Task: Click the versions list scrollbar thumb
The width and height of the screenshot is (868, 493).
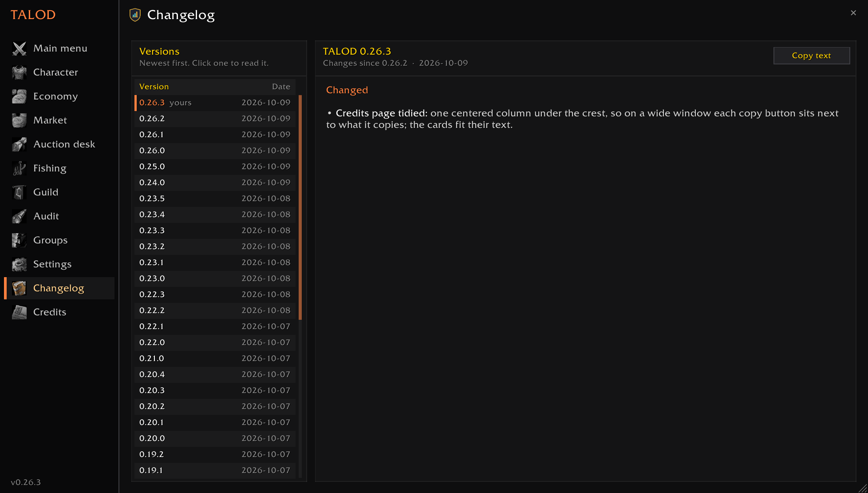Action: click(x=300, y=207)
